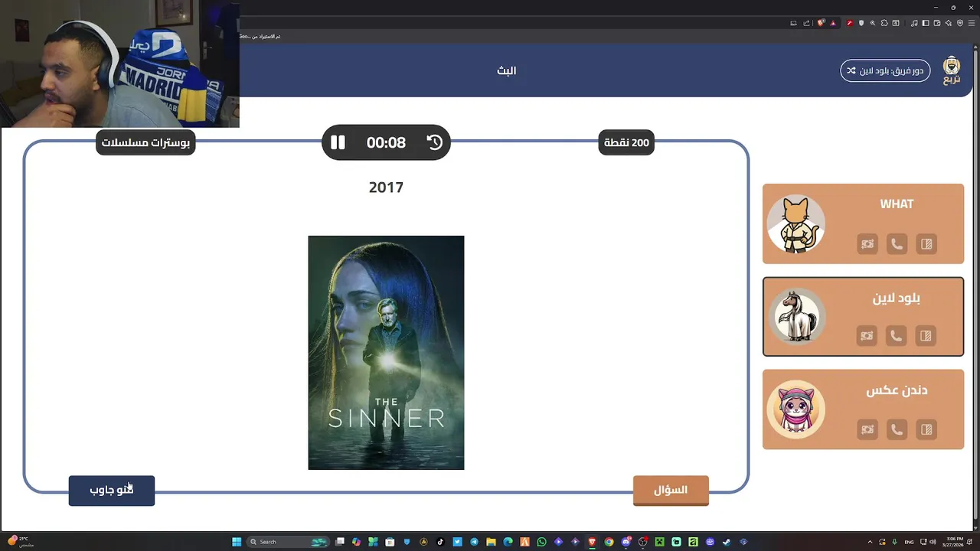980x551 pixels.
Task: Click the taskbar Search box
Action: pyautogui.click(x=287, y=542)
